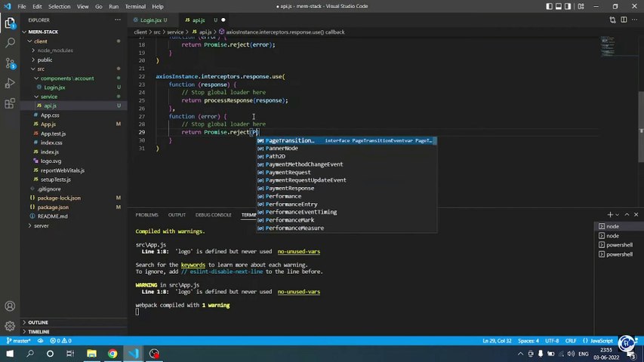Change indentation via Spaces: 4
Viewport: 644px width, 362px height.
[528, 341]
